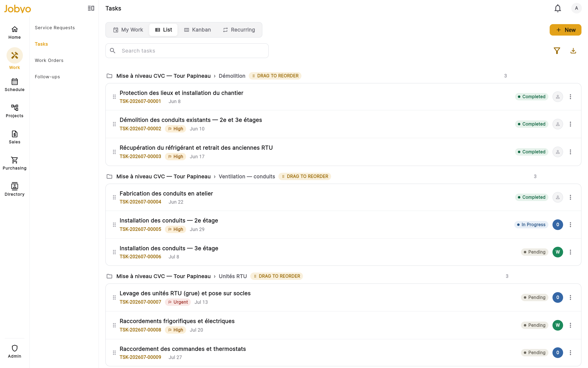
Task: Click unassigned avatar on Protection des lieux task
Action: 558,97
